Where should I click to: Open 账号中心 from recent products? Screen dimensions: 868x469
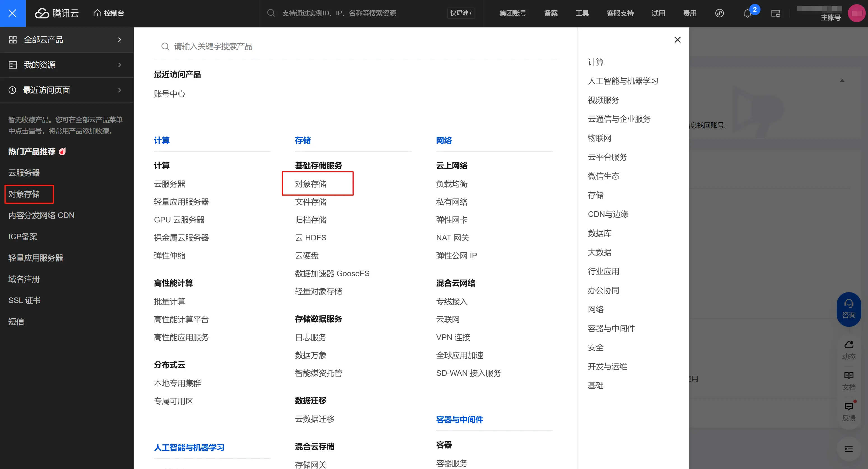pyautogui.click(x=169, y=94)
